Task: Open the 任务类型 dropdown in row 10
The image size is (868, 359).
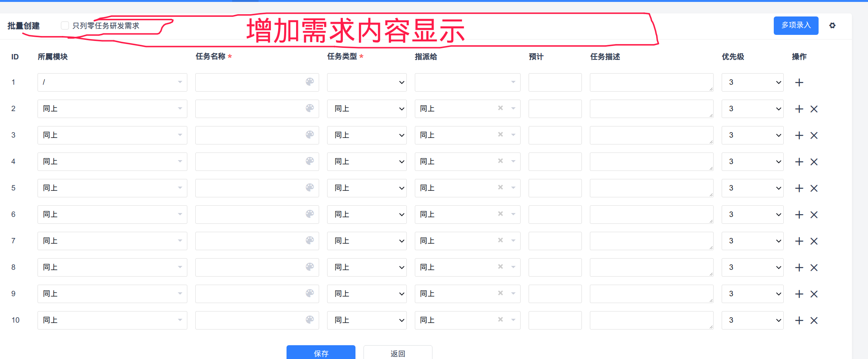Action: (x=367, y=320)
